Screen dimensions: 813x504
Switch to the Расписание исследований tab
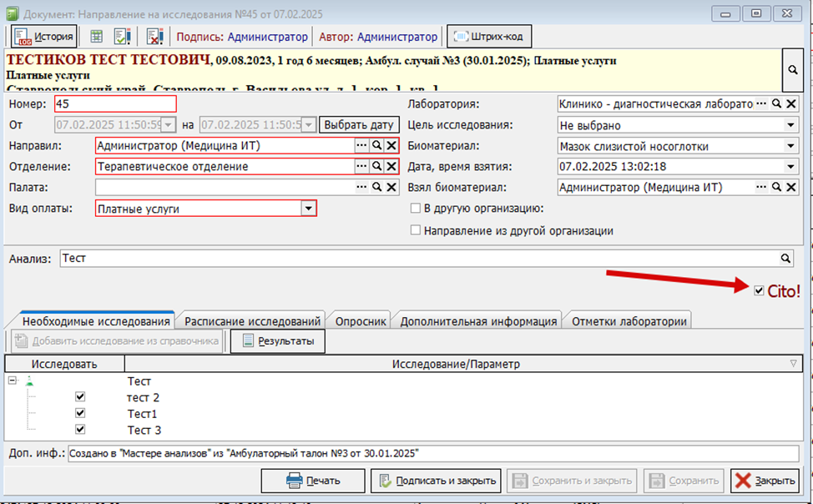pos(253,321)
